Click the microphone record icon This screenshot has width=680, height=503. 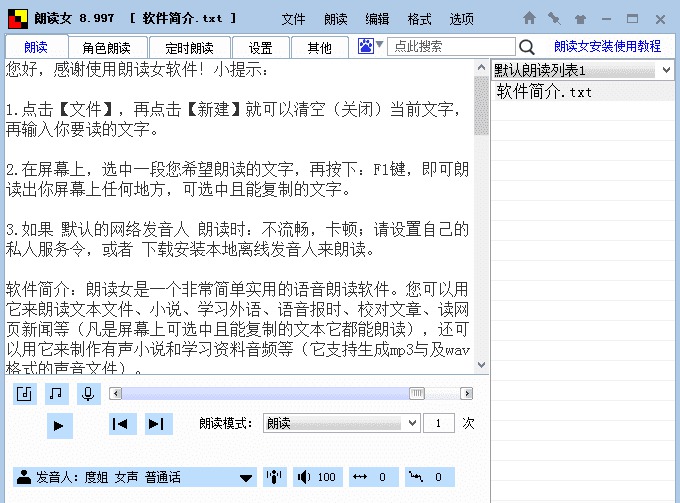(x=88, y=394)
